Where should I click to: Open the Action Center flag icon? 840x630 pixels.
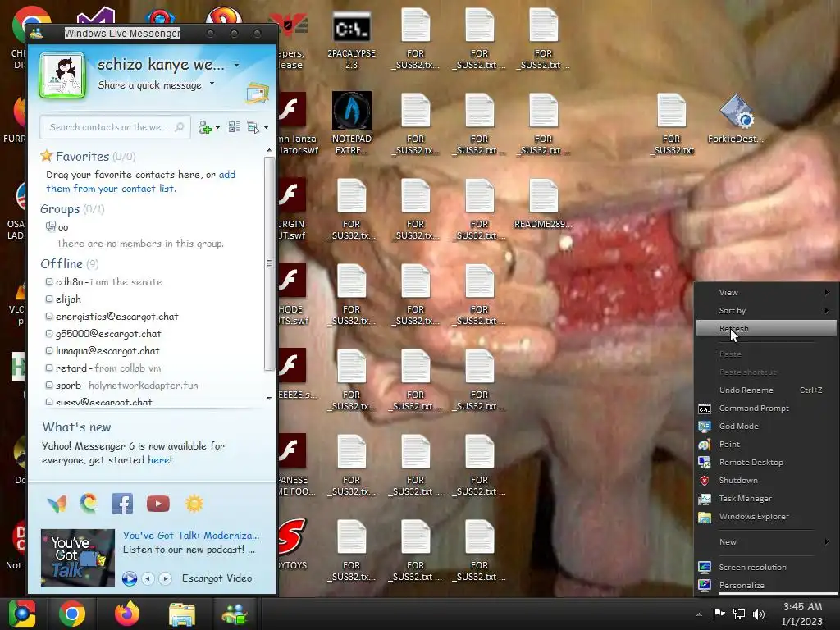point(719,614)
